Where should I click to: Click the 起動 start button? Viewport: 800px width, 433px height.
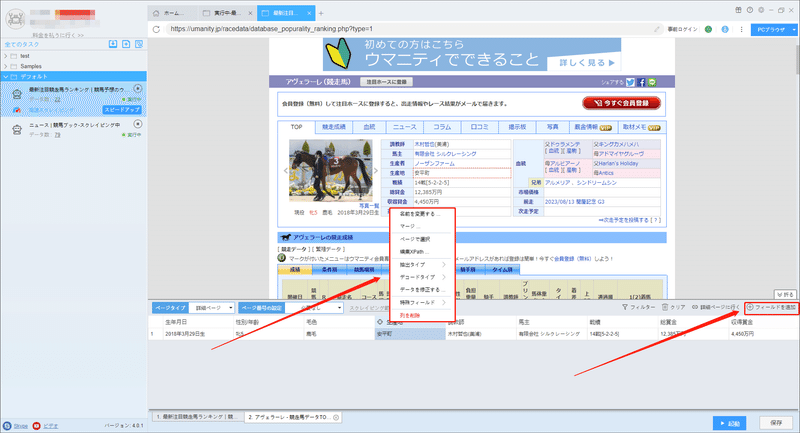click(x=730, y=423)
